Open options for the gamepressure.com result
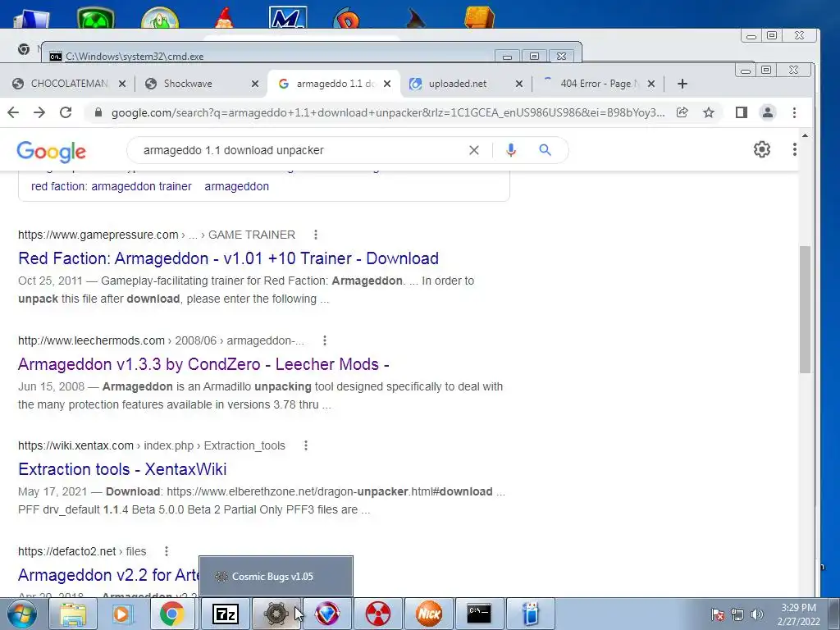 (316, 235)
